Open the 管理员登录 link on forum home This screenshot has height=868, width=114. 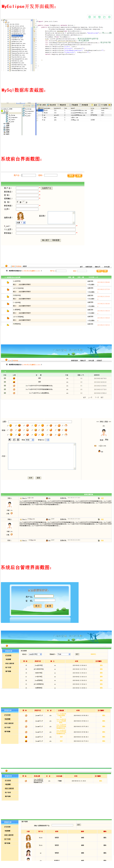(x=89, y=267)
